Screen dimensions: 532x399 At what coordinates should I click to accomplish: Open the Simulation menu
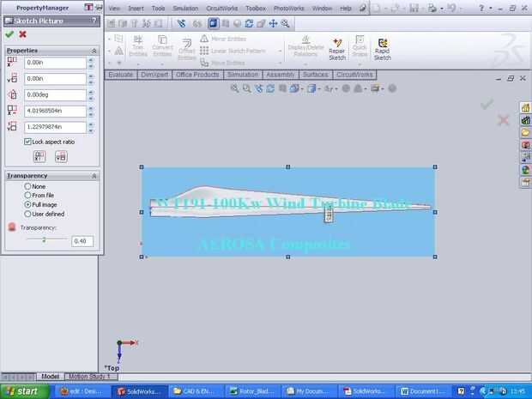(x=185, y=8)
